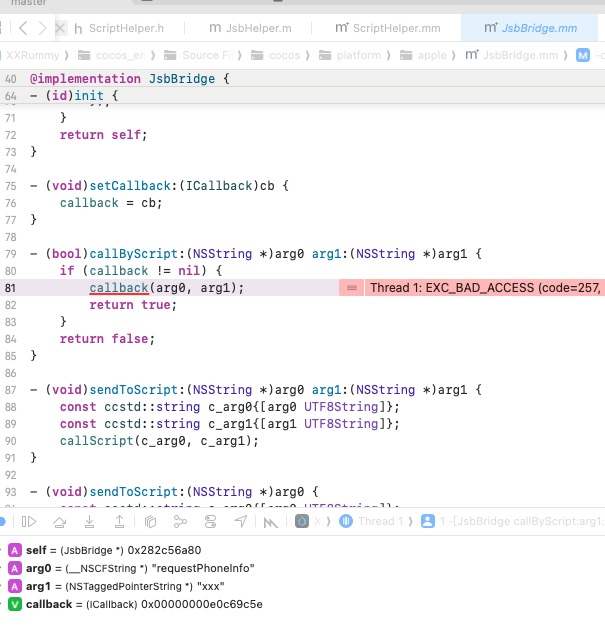Click callByScript method name on line 79
Screen dimensions: 605x644
[133, 254]
